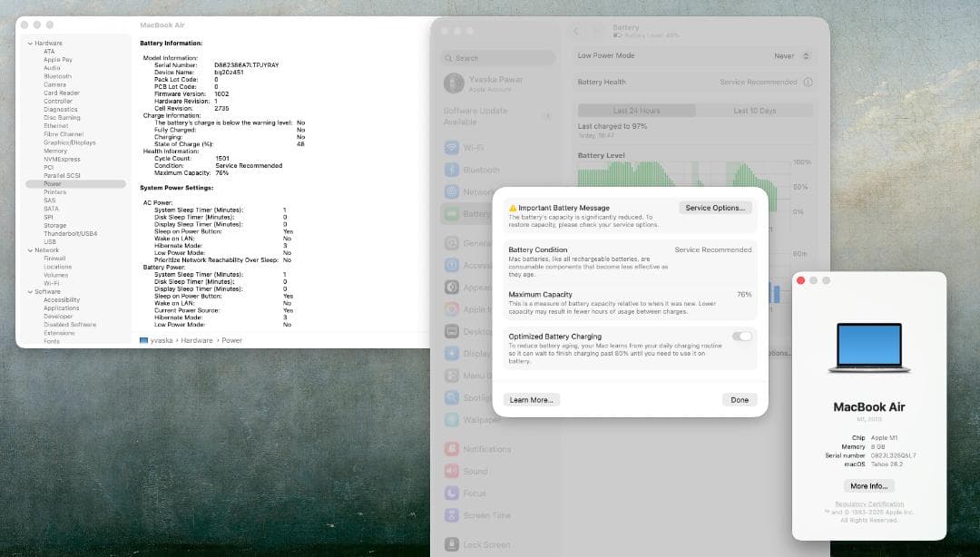
Task: Click Battery Health info icon
Action: [x=808, y=82]
